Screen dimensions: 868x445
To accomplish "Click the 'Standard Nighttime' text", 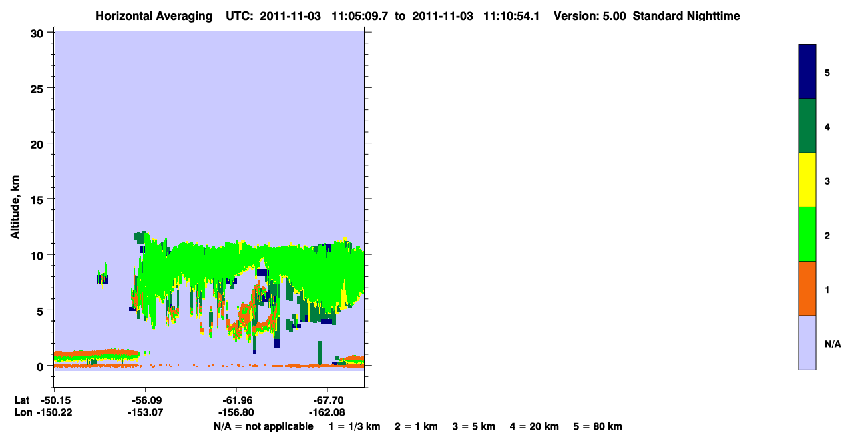I will click(x=686, y=16).
